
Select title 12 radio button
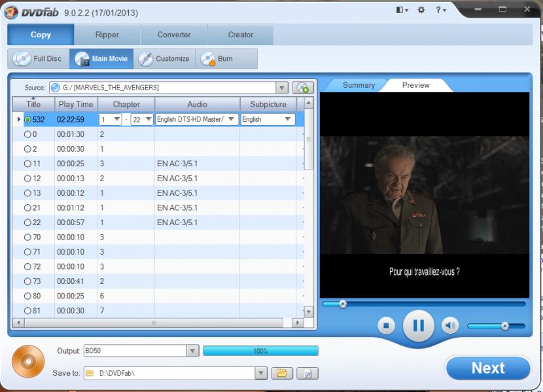[27, 179]
